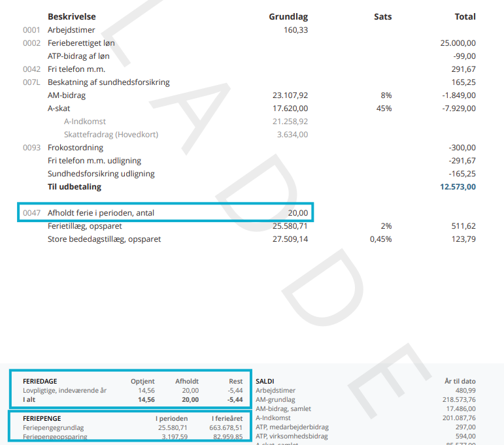Click the A-skat 45% rate value
The width and height of the screenshot is (504, 445).
pos(384,108)
